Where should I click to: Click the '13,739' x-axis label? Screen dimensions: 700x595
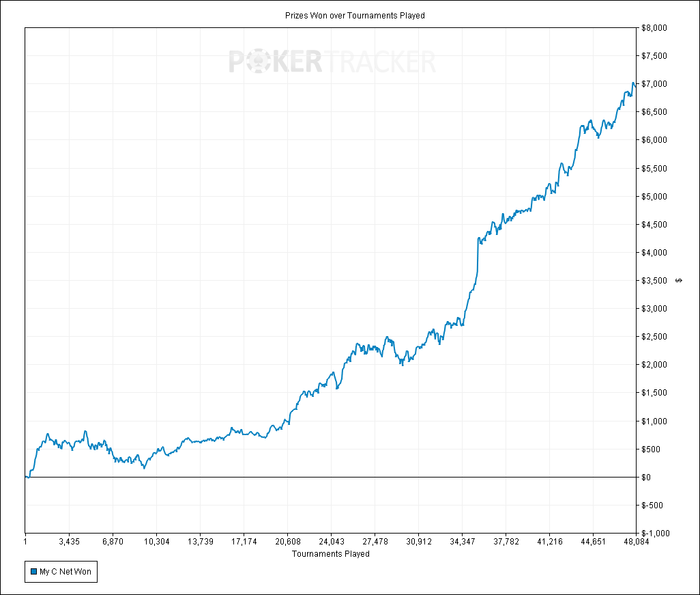point(200,542)
